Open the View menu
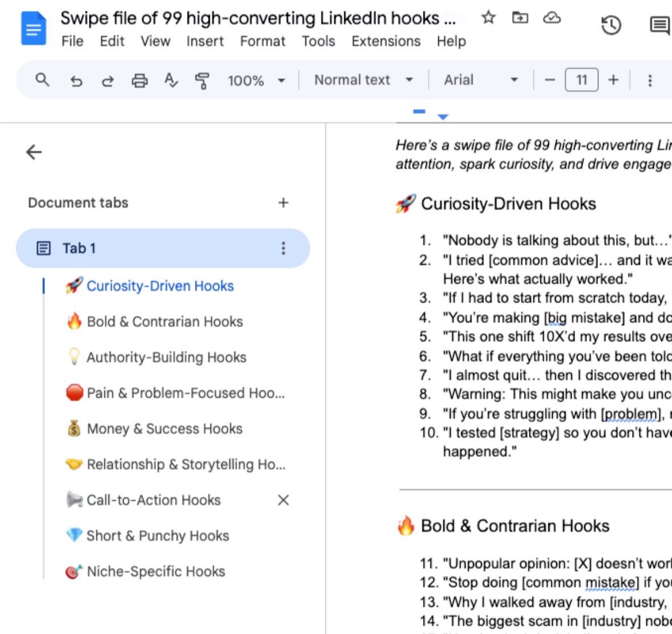The width and height of the screenshot is (672, 634). tap(155, 41)
